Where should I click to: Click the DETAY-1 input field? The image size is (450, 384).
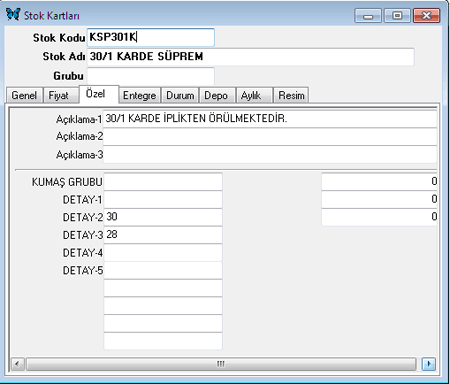pos(163,199)
